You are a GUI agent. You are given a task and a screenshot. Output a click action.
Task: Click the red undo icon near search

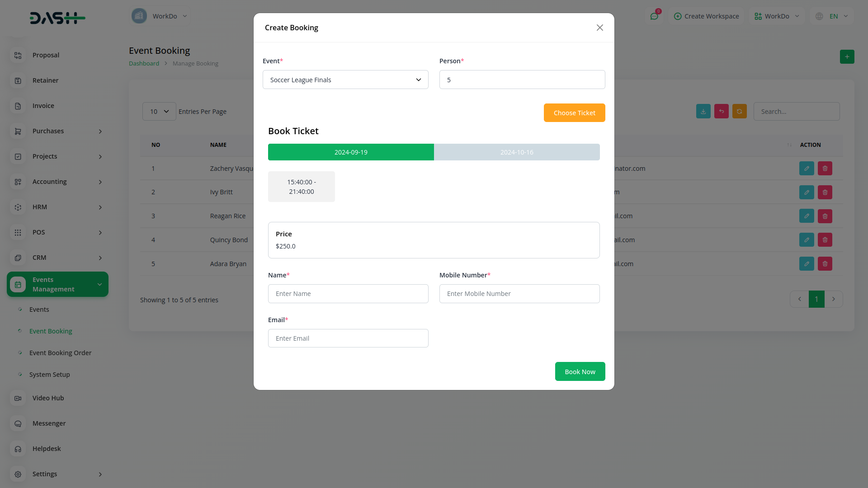pyautogui.click(x=721, y=112)
